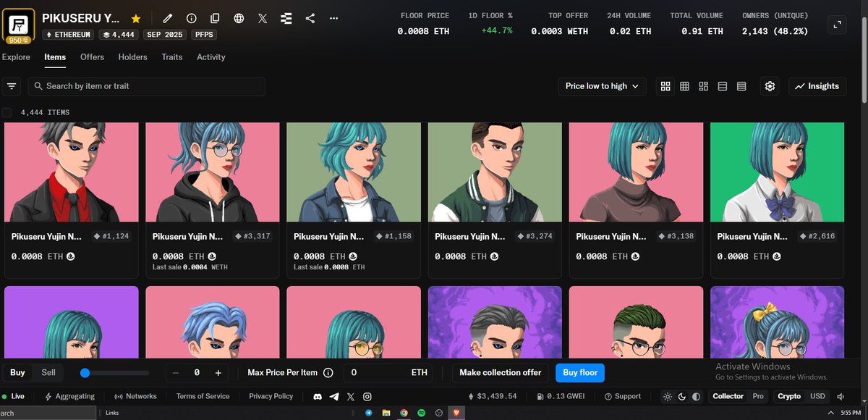
Task: Copy collection address with copy icon
Action: pyautogui.click(x=215, y=18)
